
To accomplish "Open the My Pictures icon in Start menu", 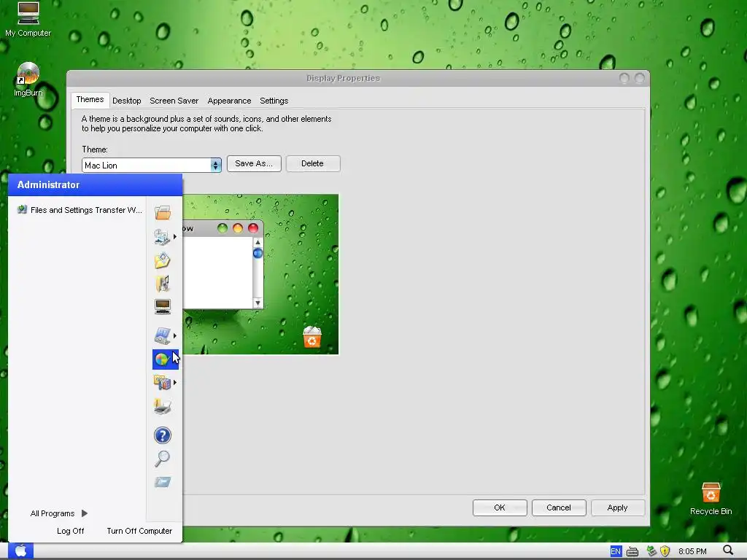I will [x=163, y=260].
